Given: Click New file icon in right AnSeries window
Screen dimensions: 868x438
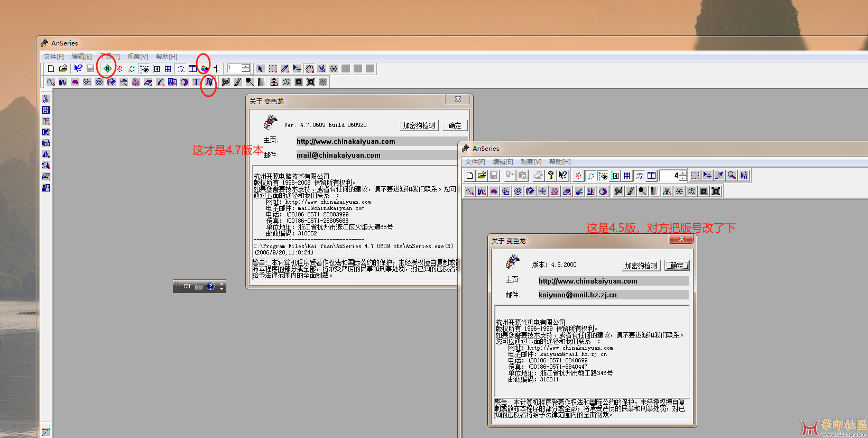Looking at the screenshot, I should tap(469, 175).
